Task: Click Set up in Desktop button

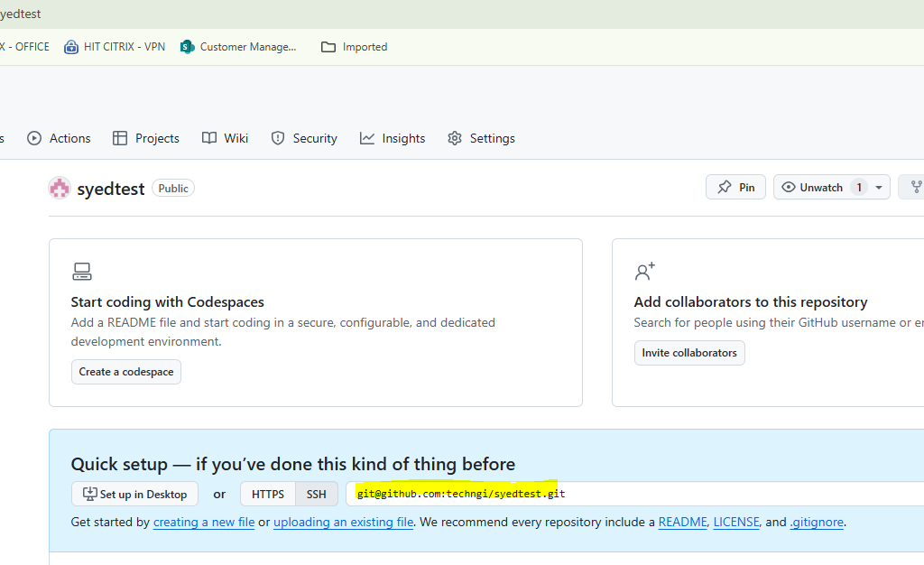Action: coord(134,494)
